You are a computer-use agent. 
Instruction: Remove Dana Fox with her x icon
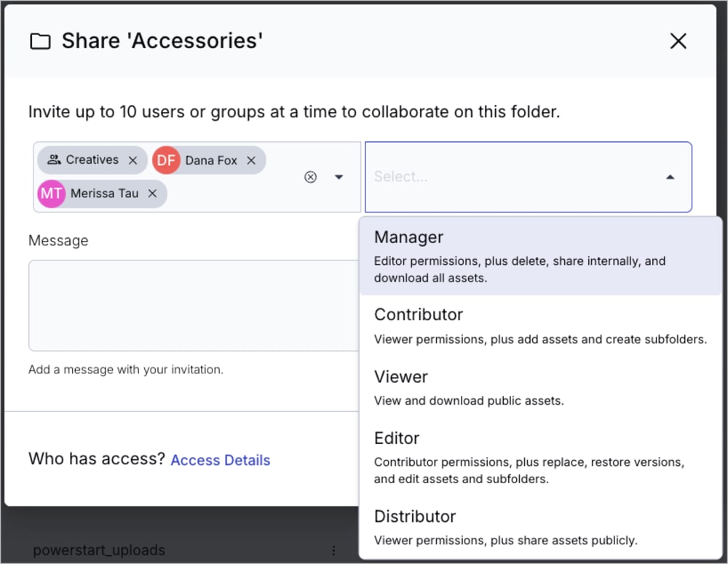(x=250, y=160)
